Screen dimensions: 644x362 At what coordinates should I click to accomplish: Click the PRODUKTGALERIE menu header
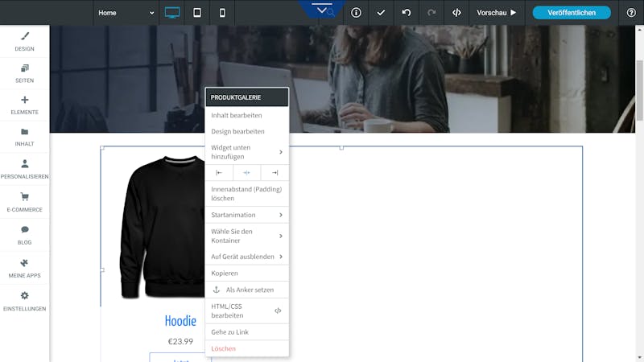247,97
